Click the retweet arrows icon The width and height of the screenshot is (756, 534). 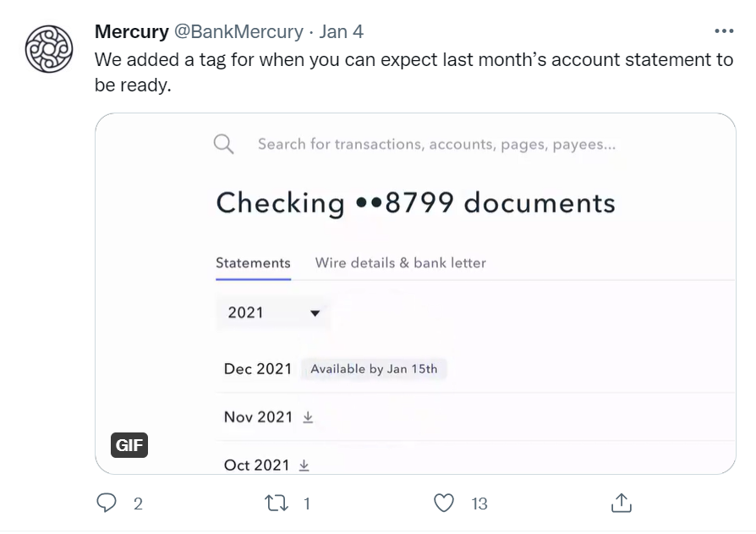(277, 504)
